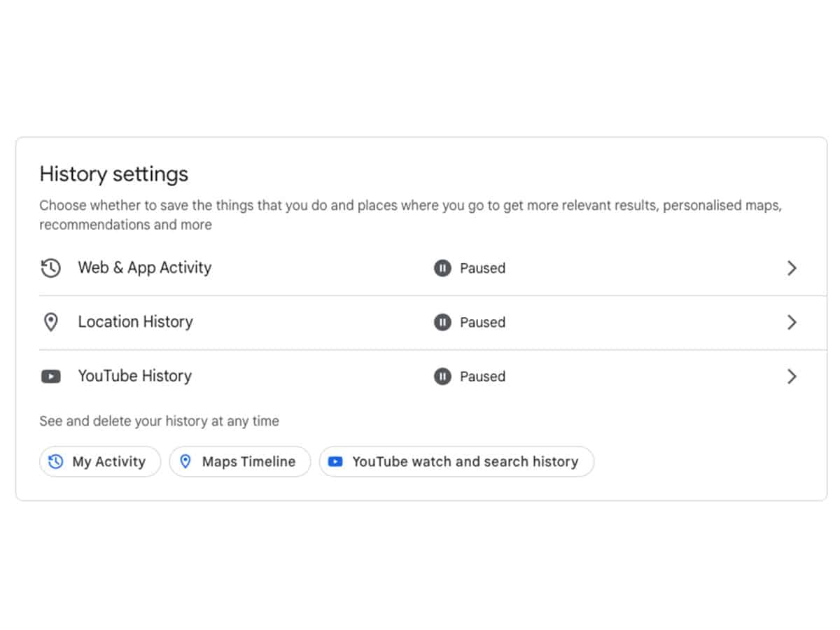Select the Web & App Activity row label
840x630 pixels.
(144, 267)
